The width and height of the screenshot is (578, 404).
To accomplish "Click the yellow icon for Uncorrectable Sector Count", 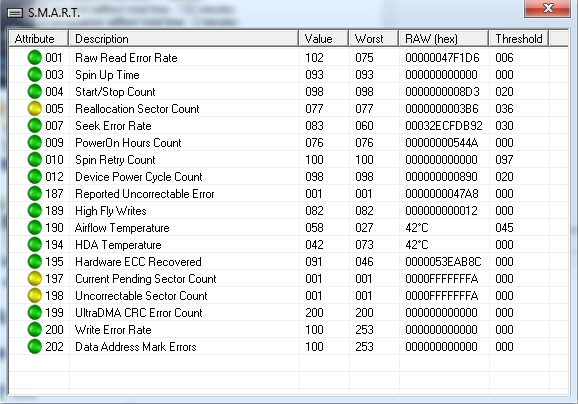I will [35, 295].
